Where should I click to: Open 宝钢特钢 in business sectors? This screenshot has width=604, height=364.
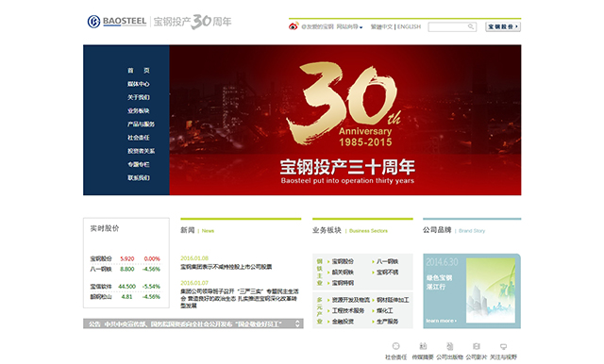pyautogui.click(x=343, y=283)
